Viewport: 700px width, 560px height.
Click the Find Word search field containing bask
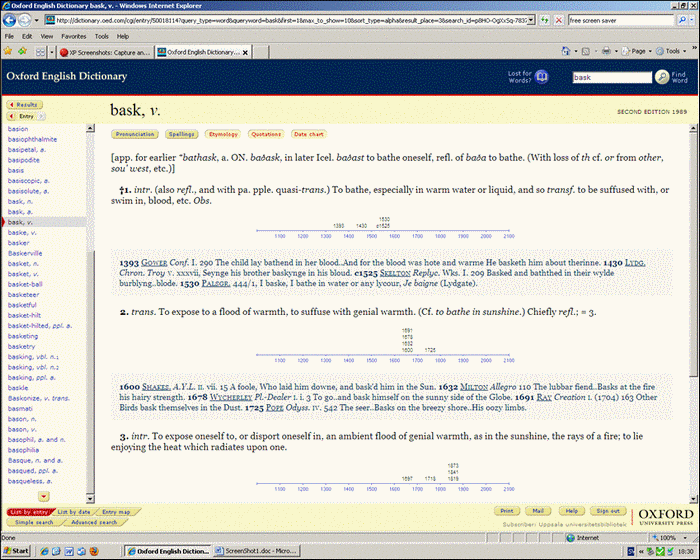click(x=610, y=77)
